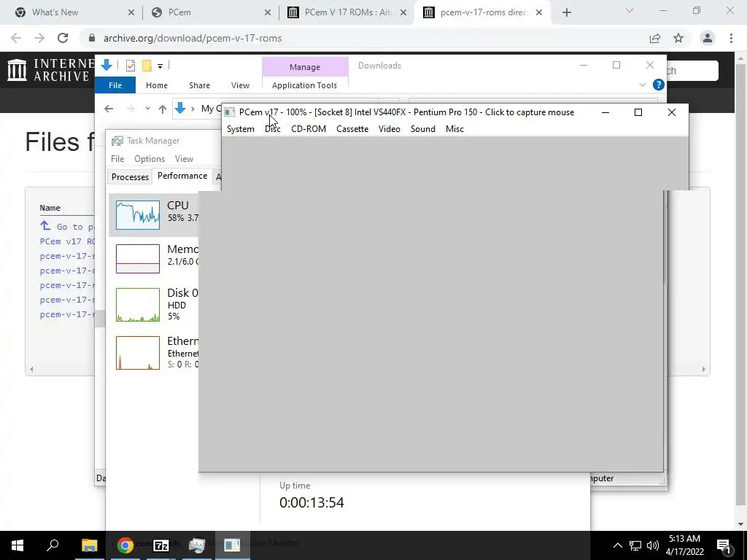Viewport: 747px width, 560px height.
Task: Switch to the What's New browser tab
Action: click(x=55, y=12)
